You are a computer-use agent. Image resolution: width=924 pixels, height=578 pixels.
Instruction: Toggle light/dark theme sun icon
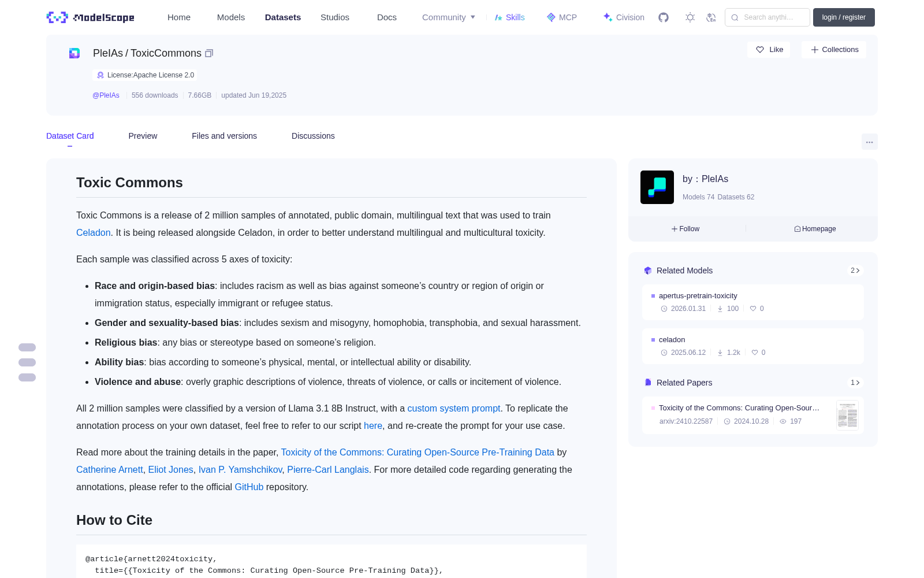point(690,17)
